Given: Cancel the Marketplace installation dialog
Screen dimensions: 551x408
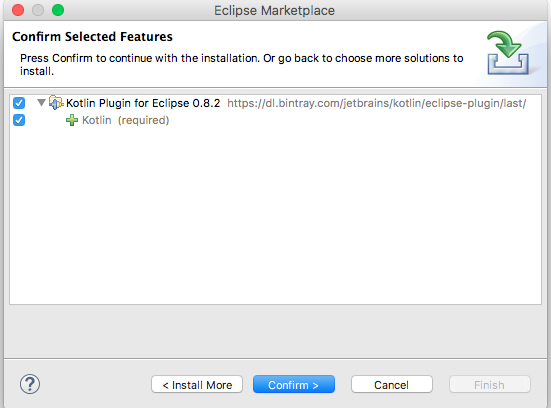Looking at the screenshot, I should point(391,384).
